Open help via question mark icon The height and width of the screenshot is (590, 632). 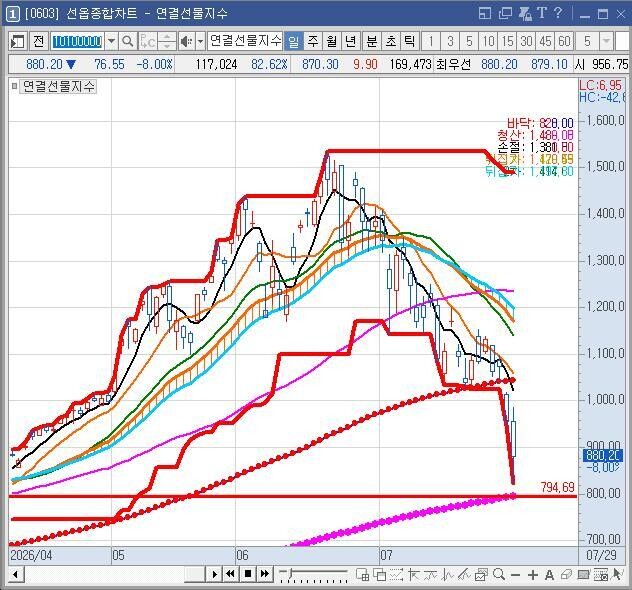(x=558, y=13)
